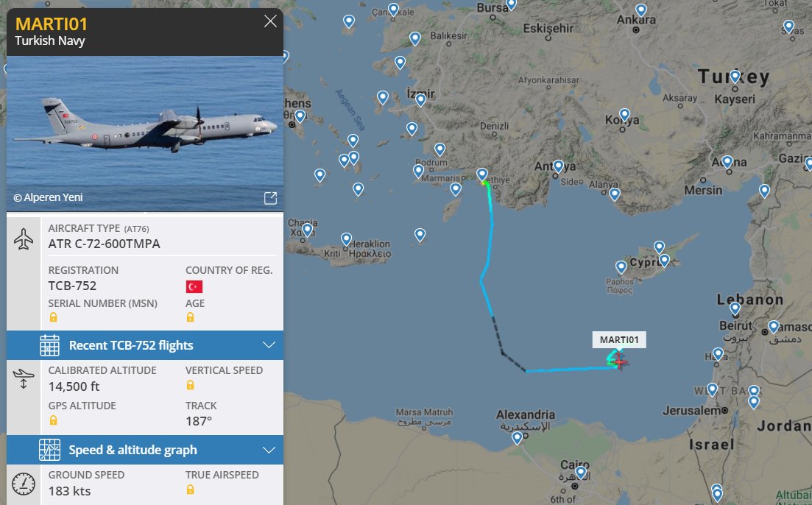Viewport: 812px width, 505px height.
Task: Click the locked vertical speed icon
Action: [x=190, y=385]
